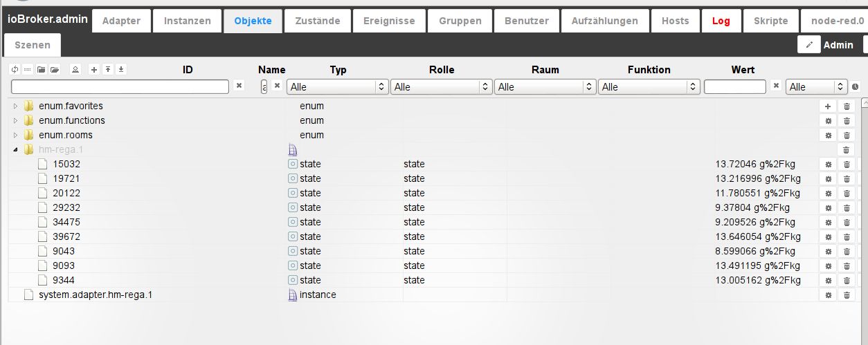Open the Log tab

click(721, 21)
